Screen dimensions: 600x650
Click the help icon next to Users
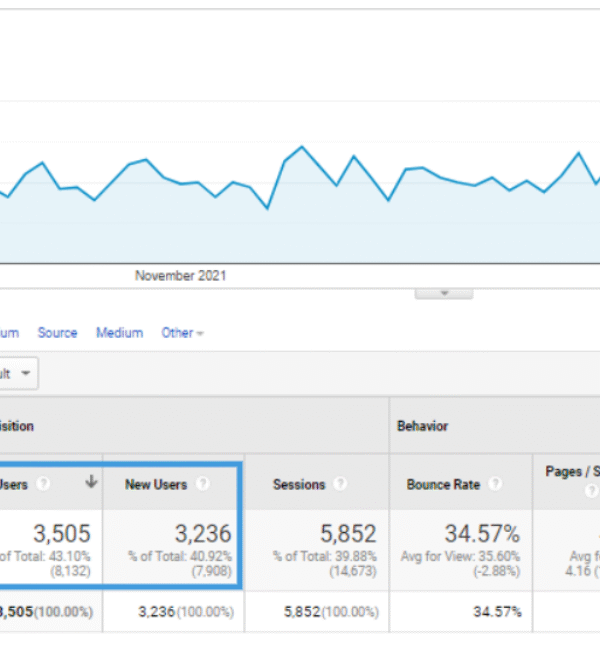(43, 484)
